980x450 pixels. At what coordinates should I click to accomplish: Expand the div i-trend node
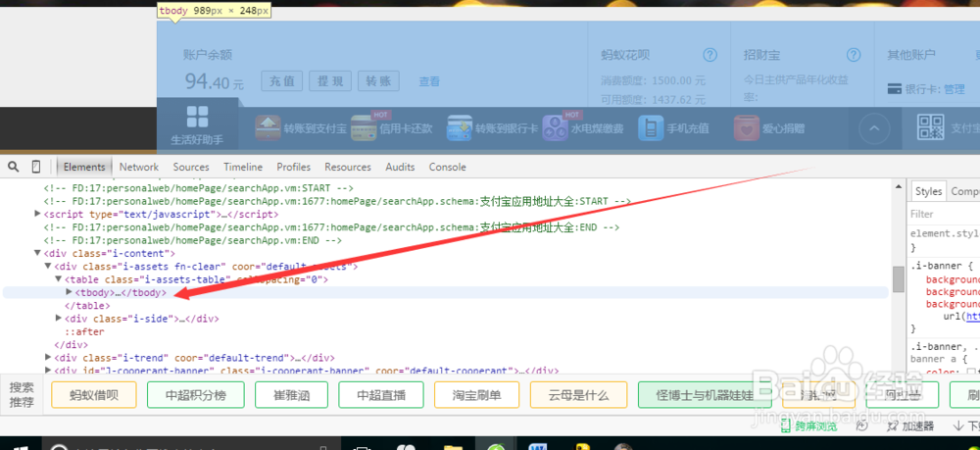point(48,358)
